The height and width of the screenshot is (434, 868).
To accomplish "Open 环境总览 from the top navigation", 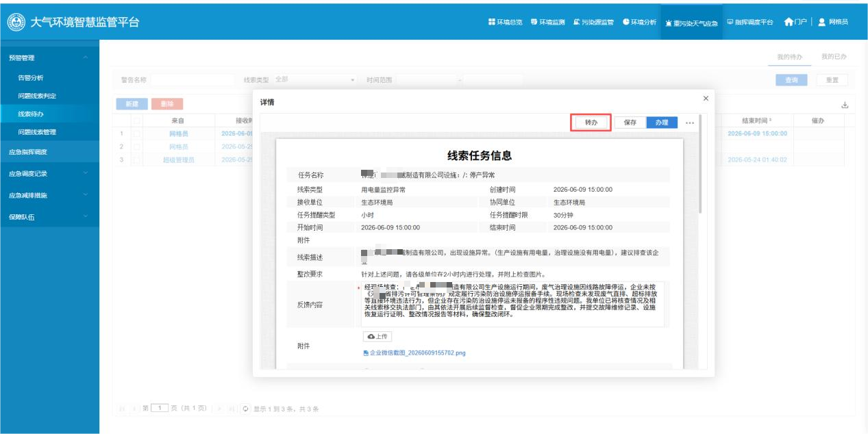I will [x=505, y=23].
